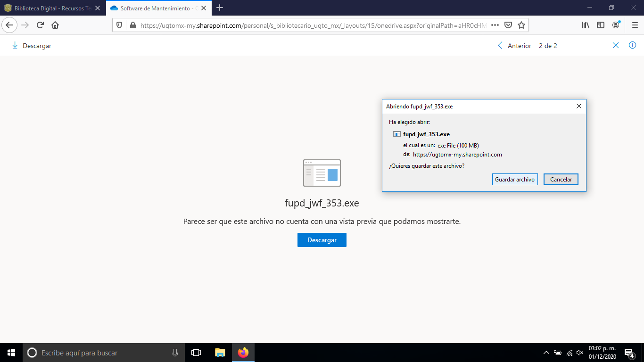Image resolution: width=644 pixels, height=362 pixels.
Task: Go to Anterior file
Action: [514, 46]
